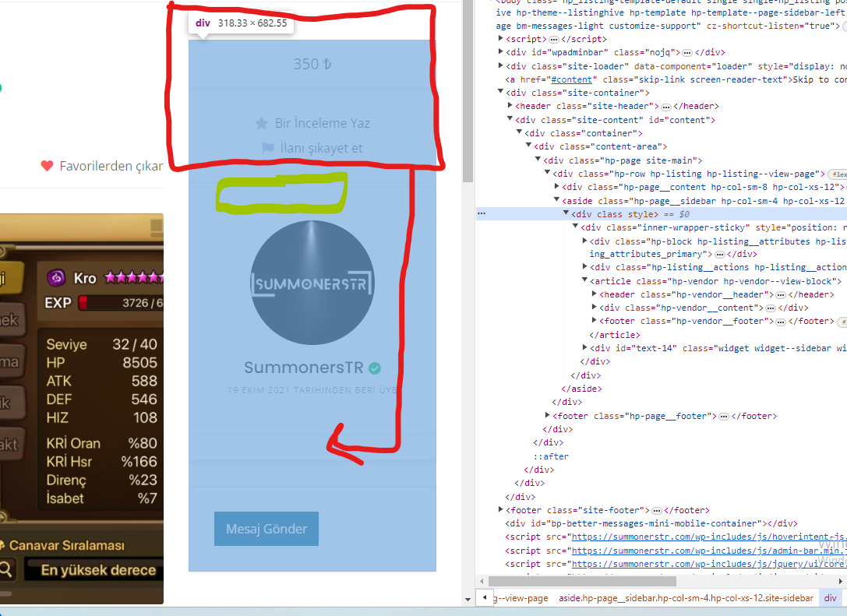Collapse the hp-vendor article node
Image resolution: width=847 pixels, height=616 pixels.
[584, 280]
